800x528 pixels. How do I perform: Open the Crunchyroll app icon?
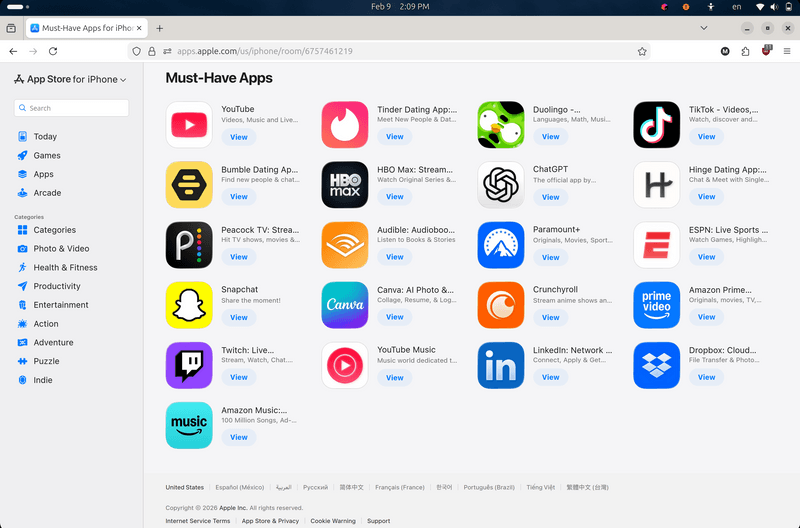[x=501, y=305]
